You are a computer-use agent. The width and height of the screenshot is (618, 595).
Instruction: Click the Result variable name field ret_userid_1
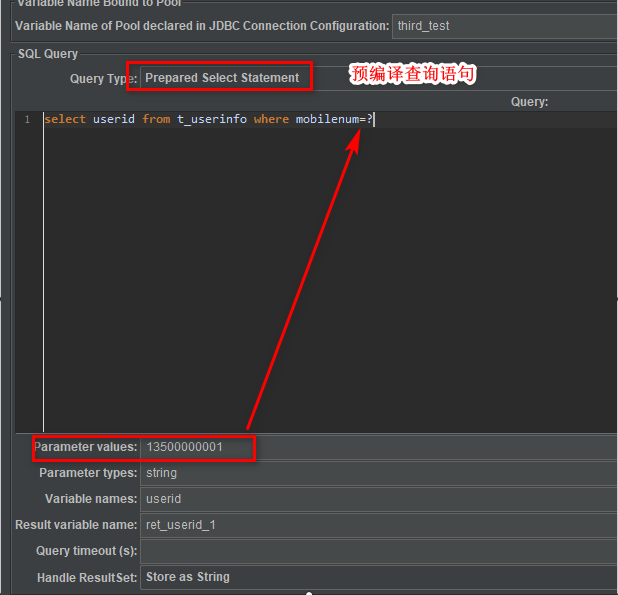coord(379,525)
